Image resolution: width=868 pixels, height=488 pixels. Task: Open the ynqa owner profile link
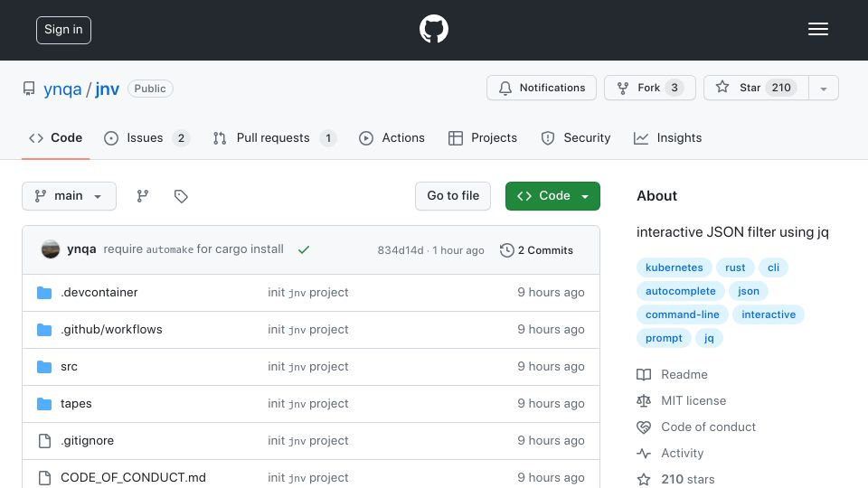pyautogui.click(x=62, y=89)
